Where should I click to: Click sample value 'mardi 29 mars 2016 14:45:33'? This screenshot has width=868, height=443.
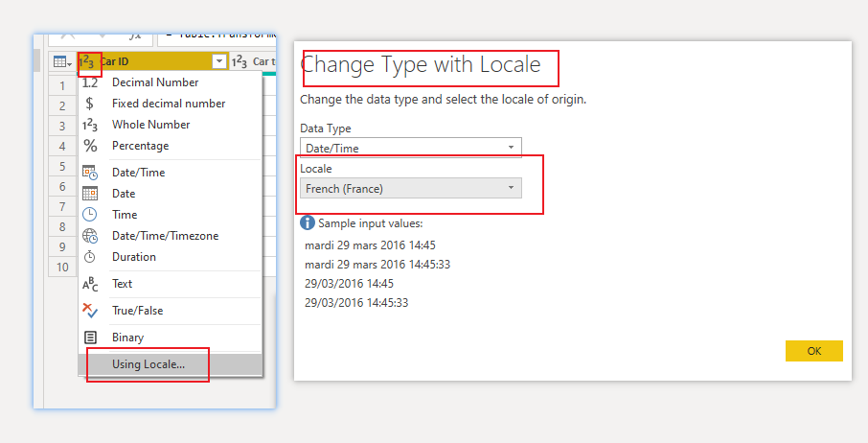[377, 264]
